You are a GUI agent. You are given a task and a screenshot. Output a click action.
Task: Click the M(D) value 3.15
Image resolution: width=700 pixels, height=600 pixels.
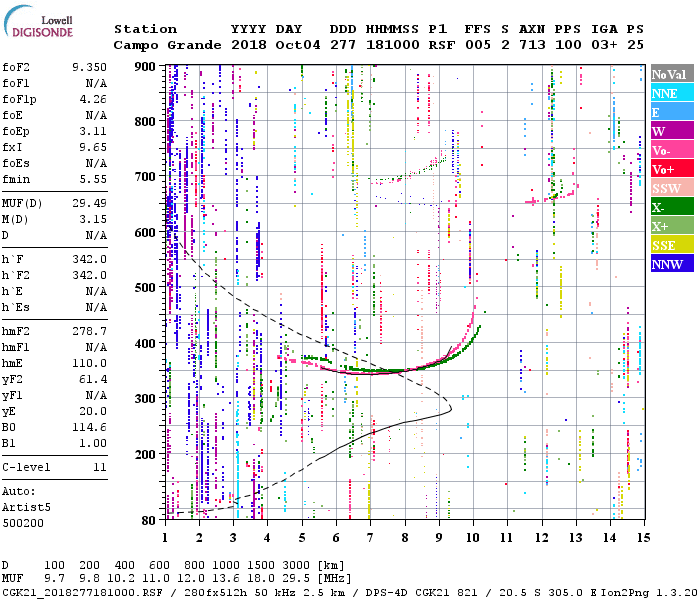(x=93, y=219)
